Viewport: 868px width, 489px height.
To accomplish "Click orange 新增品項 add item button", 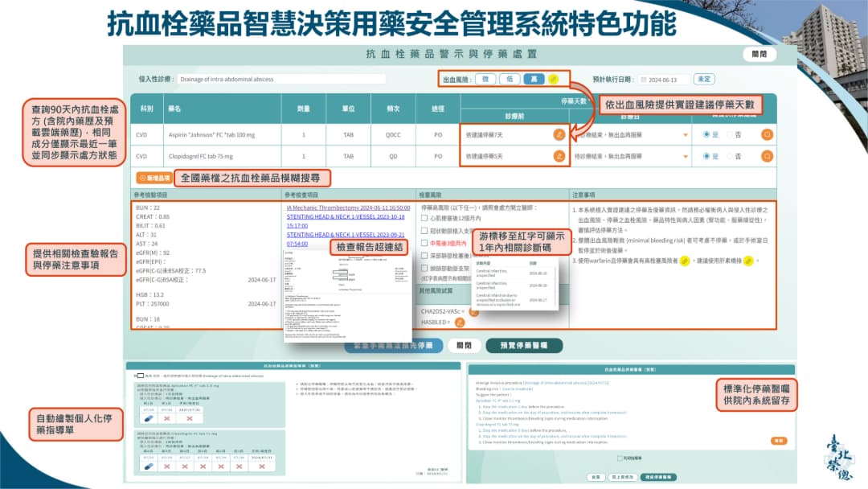I will pos(154,178).
